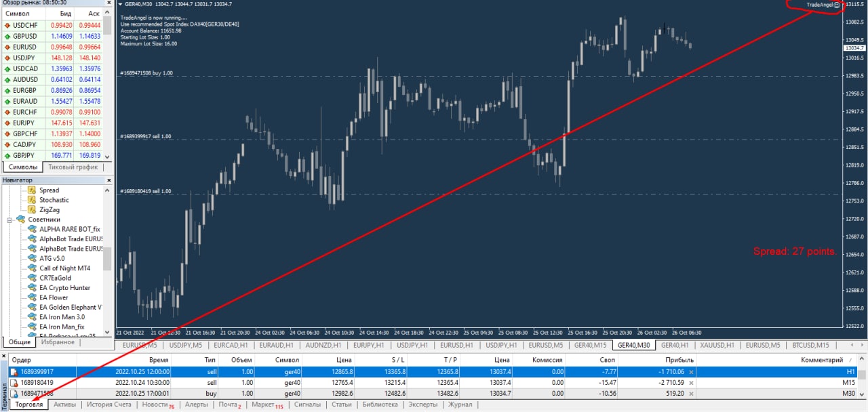Switch to Тиковый график tab
Image resolution: width=868 pixels, height=412 pixels.
point(73,167)
